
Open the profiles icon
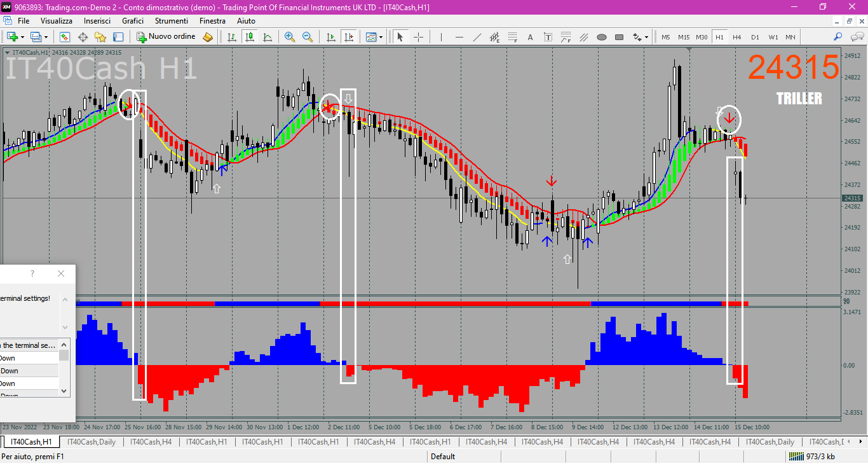click(x=36, y=37)
